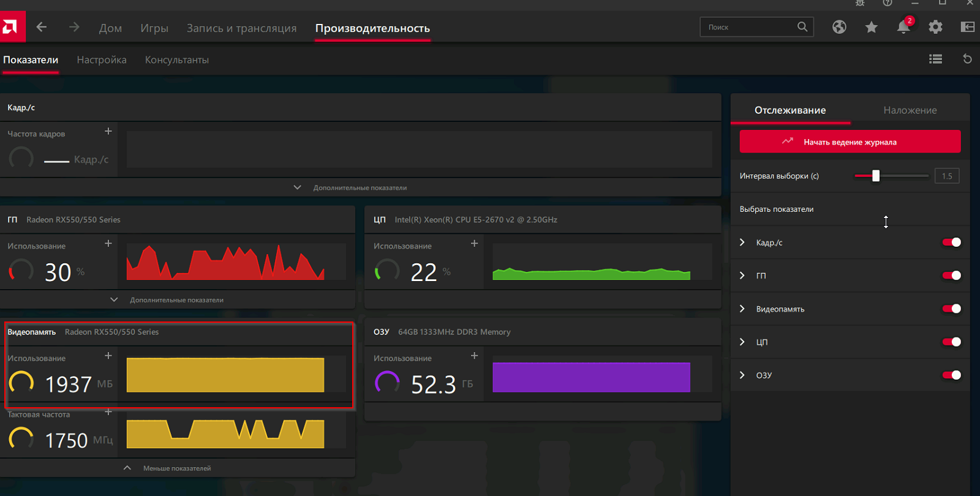Open Запись и трансляция tab

point(241,28)
